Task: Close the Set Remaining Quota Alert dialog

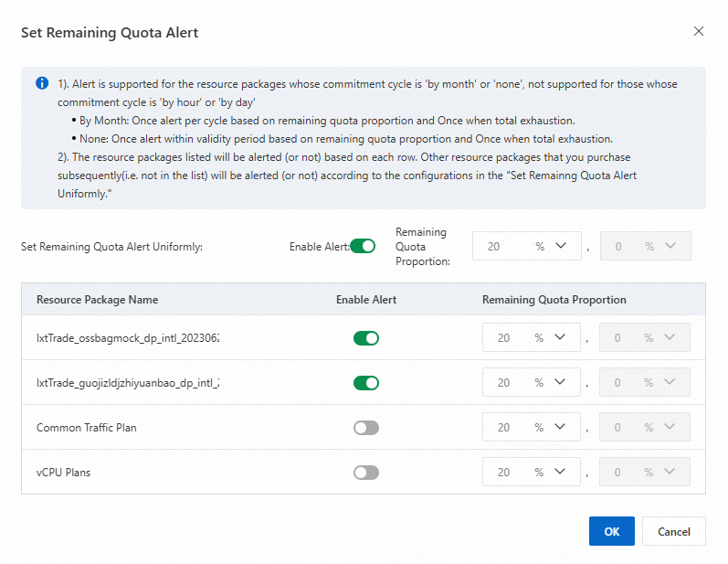Action: [699, 31]
